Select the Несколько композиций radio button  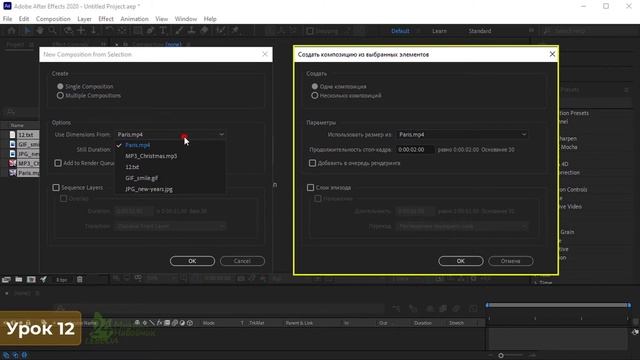pos(315,96)
